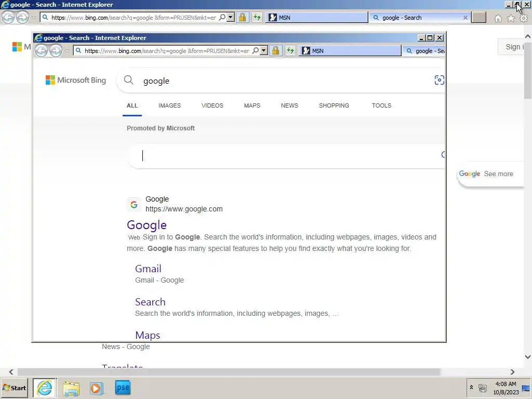Select the MAPS results tab
Viewport: 532px width, 399px height.
coord(252,105)
